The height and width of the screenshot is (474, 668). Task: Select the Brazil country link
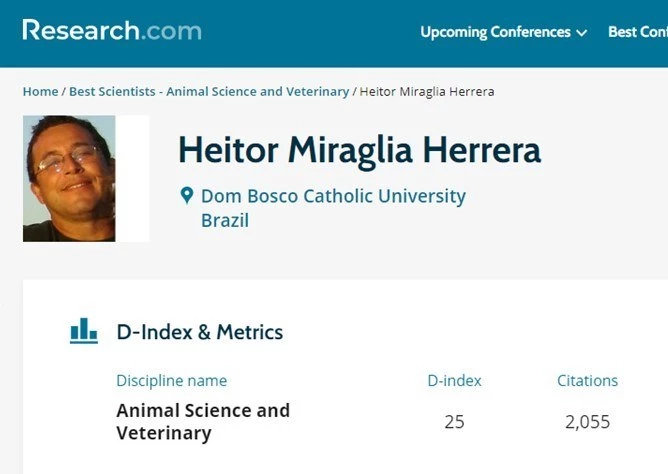click(225, 220)
